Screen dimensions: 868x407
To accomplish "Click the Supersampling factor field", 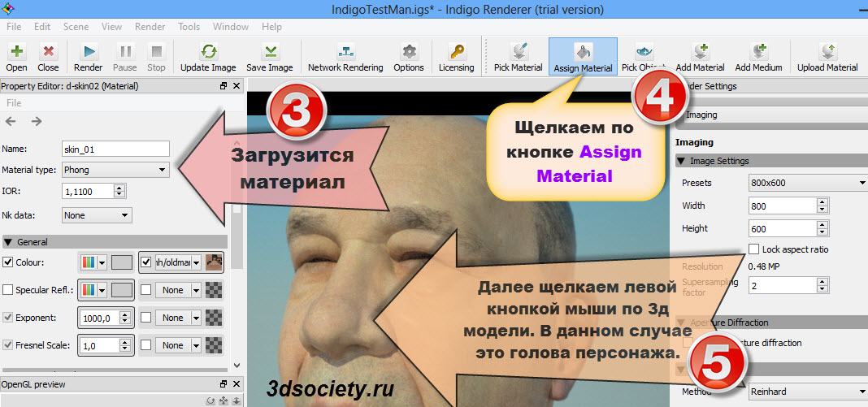I will 783,285.
